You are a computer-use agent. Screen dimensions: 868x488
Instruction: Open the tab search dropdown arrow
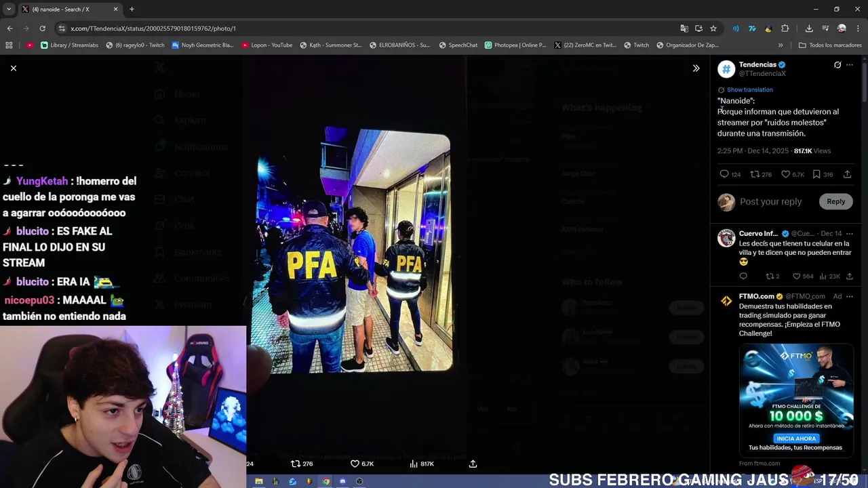(9, 9)
